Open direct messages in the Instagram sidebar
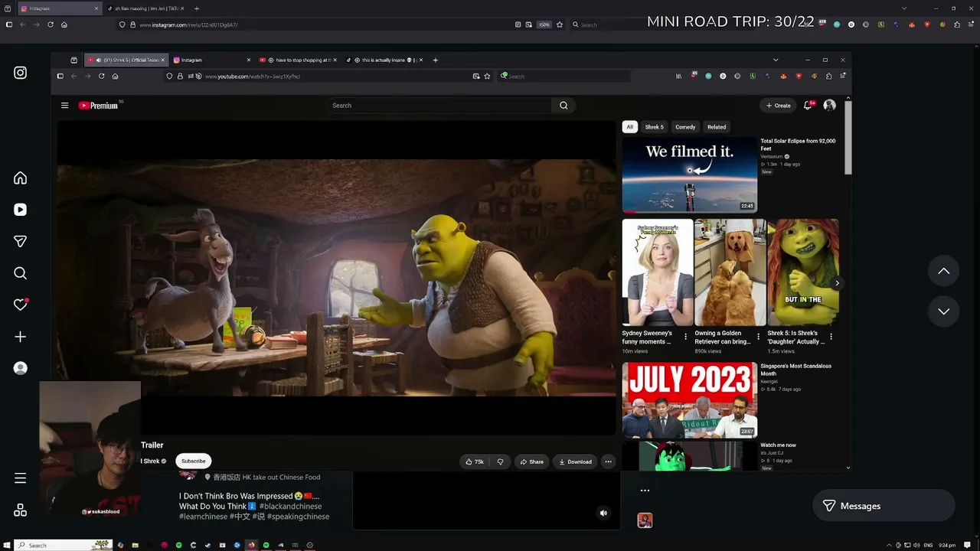This screenshot has width=980, height=551. [21, 241]
